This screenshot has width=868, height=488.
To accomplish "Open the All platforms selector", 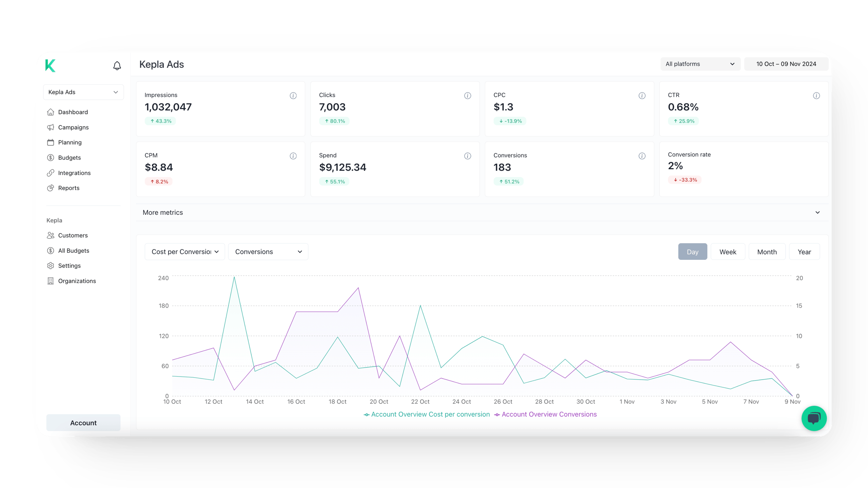I will [x=700, y=64].
